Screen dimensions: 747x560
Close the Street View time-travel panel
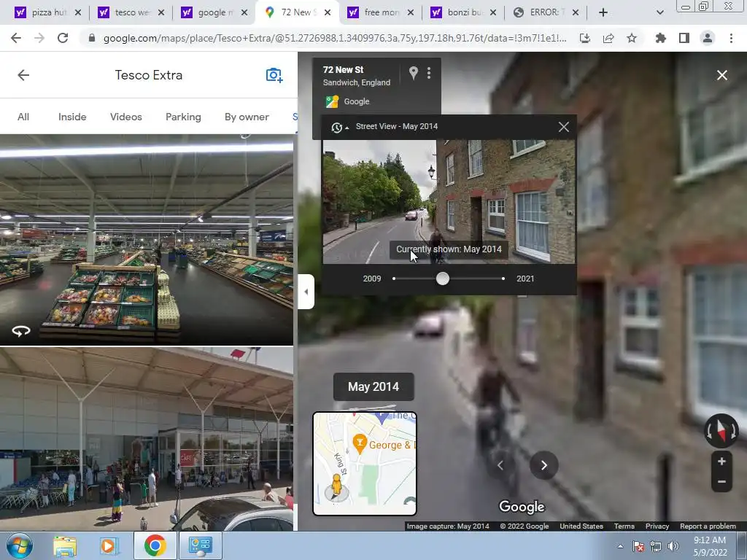tap(564, 127)
